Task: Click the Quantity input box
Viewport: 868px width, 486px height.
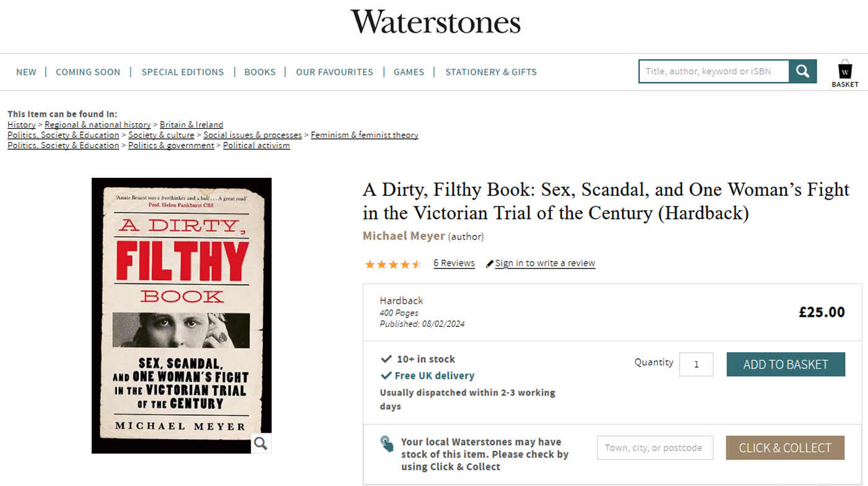Action: [x=696, y=365]
